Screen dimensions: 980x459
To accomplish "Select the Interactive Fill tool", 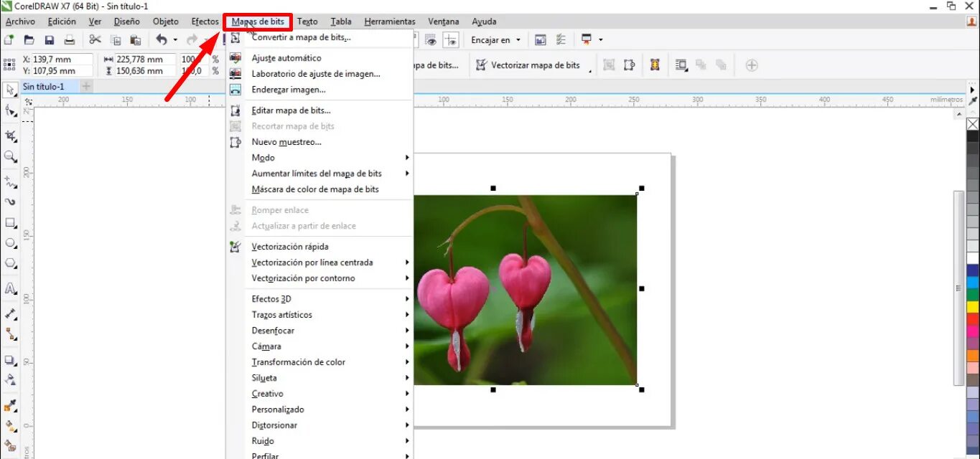I will 11,426.
